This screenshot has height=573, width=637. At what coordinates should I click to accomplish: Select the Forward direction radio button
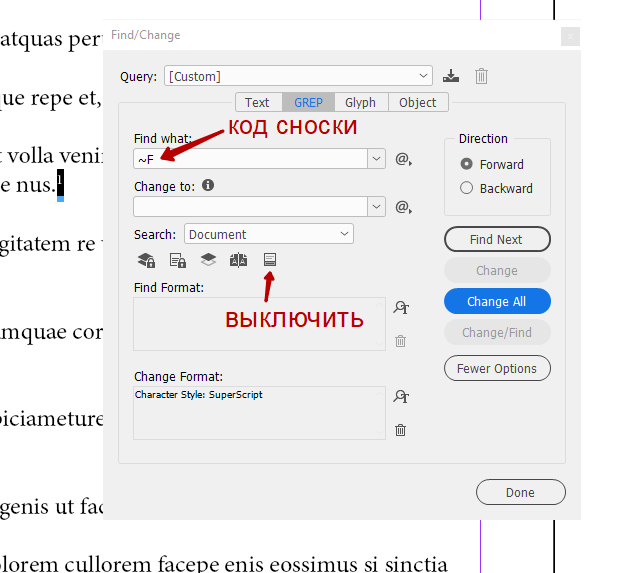pyautogui.click(x=466, y=164)
